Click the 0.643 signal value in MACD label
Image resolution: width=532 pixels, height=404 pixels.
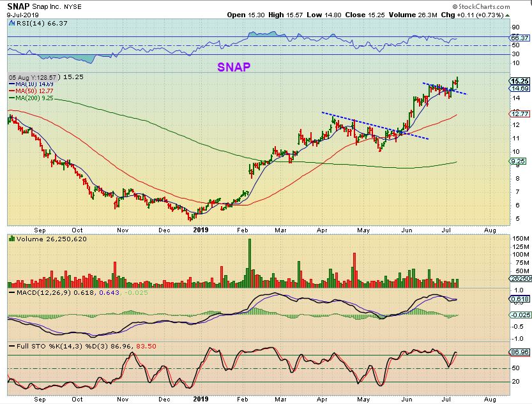click(x=109, y=292)
